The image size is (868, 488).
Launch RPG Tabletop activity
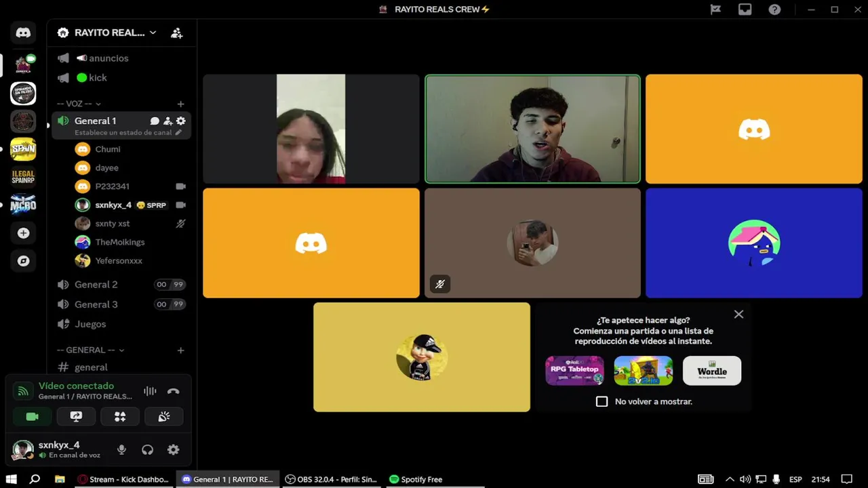pyautogui.click(x=574, y=371)
